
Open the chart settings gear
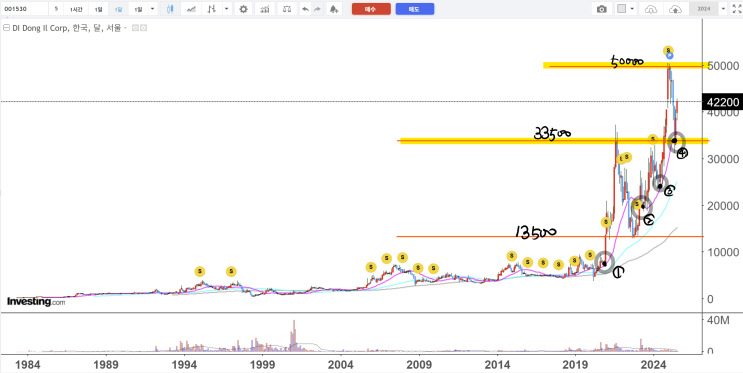[x=244, y=9]
